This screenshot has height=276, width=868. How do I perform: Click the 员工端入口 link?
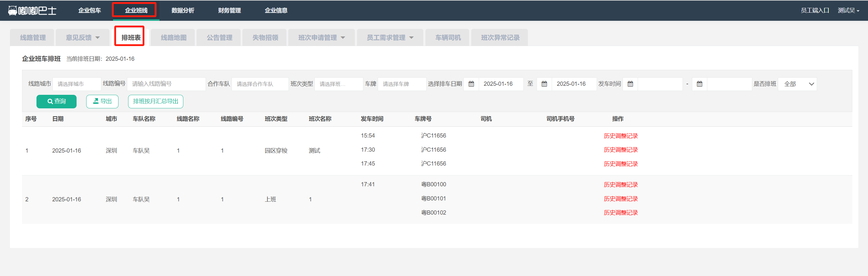pos(814,11)
